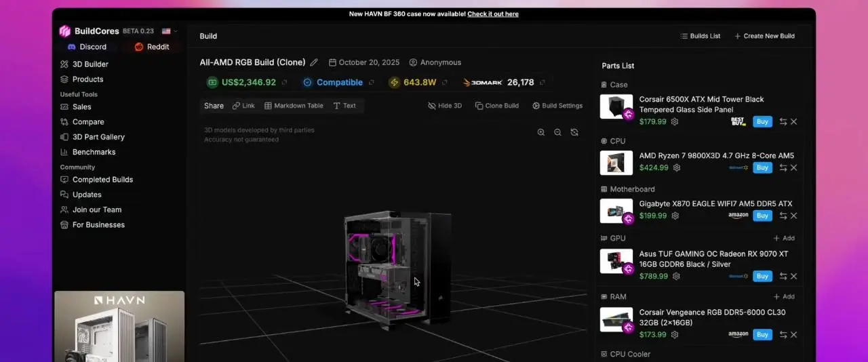Zoom in the 3D viewer
868x362 pixels.
pyautogui.click(x=541, y=132)
